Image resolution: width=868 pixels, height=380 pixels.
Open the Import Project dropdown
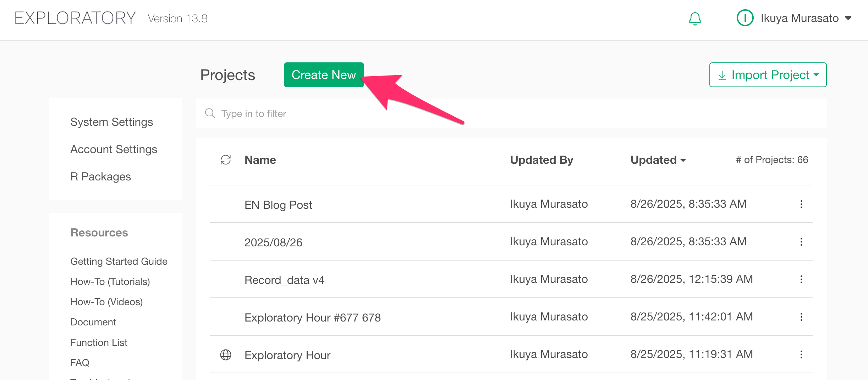[768, 75]
